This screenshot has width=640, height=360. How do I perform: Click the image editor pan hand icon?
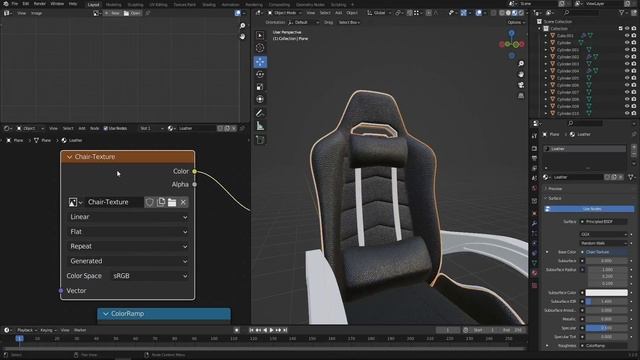pyautogui.click(x=242, y=36)
